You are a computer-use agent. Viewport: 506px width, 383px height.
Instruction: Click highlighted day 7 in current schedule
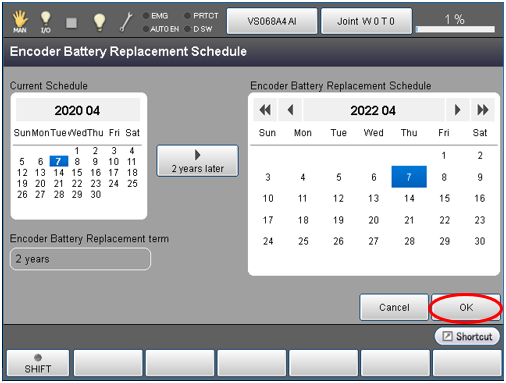point(59,161)
